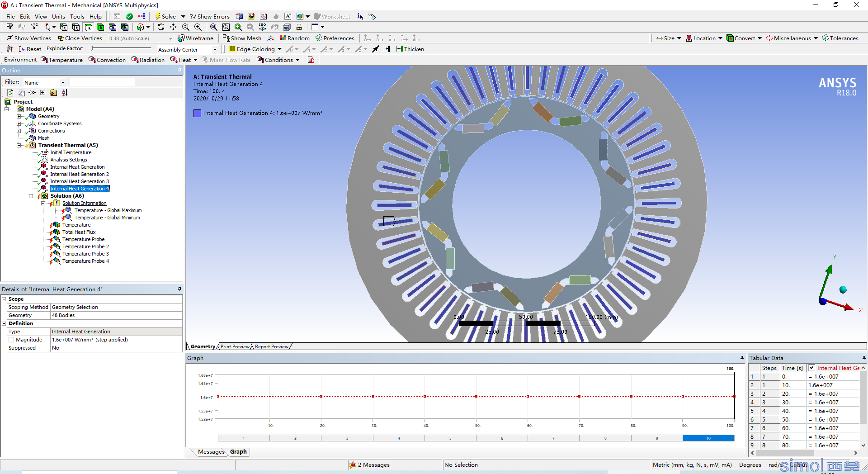Click the Commands icon in Environment toolbar
This screenshot has height=474, width=868.
coord(311,60)
